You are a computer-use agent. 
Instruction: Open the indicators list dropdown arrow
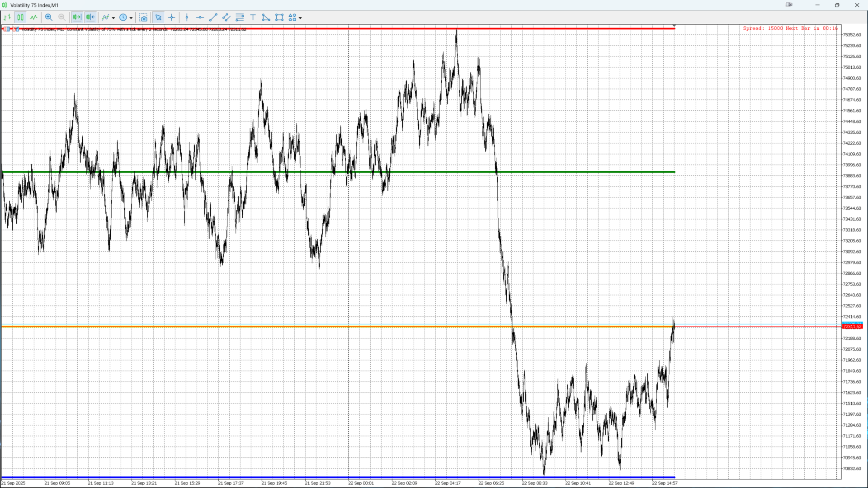pos(113,18)
